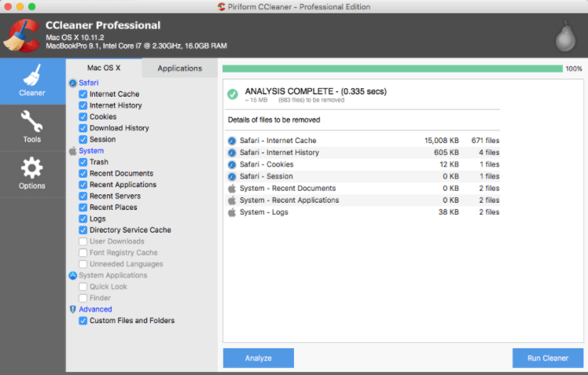Image resolution: width=588 pixels, height=375 pixels.
Task: Uncheck Recent Servers checkbox
Action: (83, 196)
